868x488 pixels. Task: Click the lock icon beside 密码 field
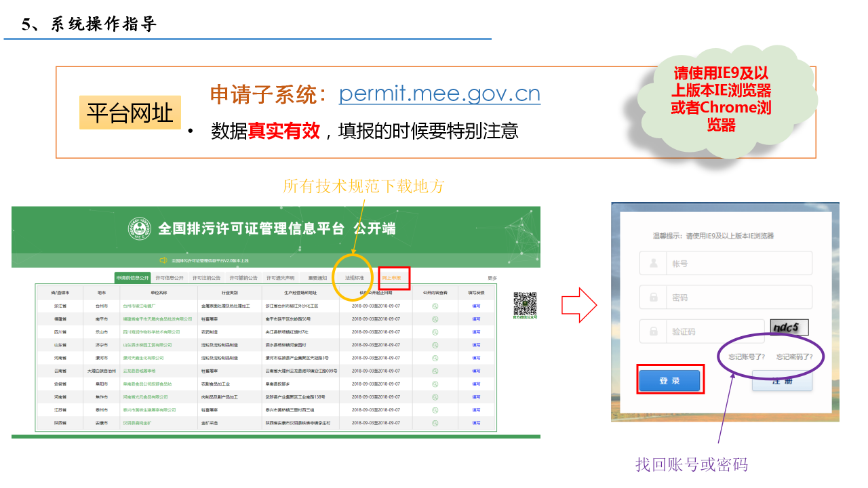(x=653, y=297)
